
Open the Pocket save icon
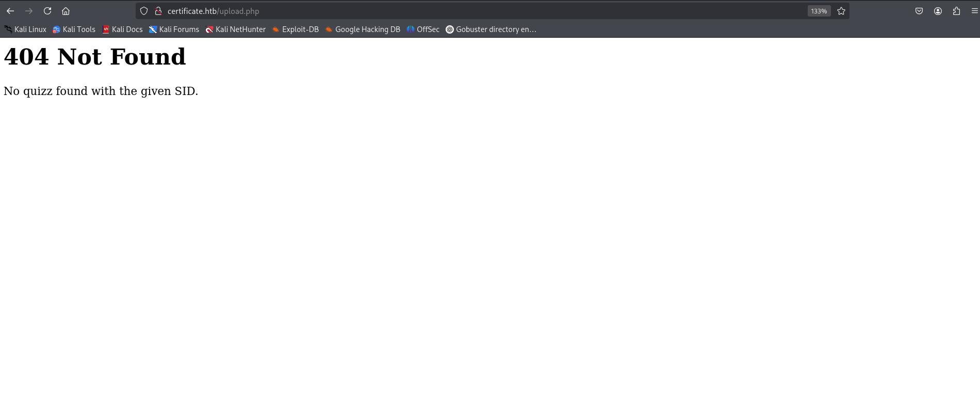[919, 11]
